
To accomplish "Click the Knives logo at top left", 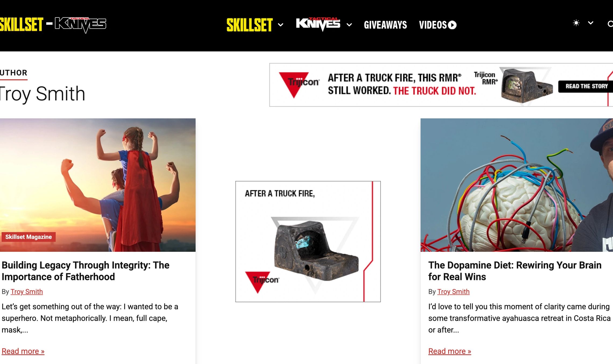I will 81,25.
